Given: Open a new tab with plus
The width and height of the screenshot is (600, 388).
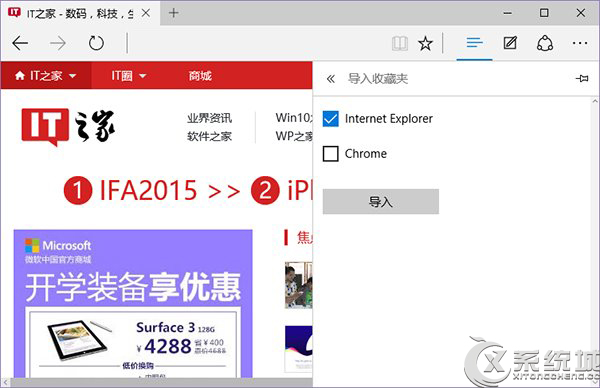Looking at the screenshot, I should coord(174,13).
